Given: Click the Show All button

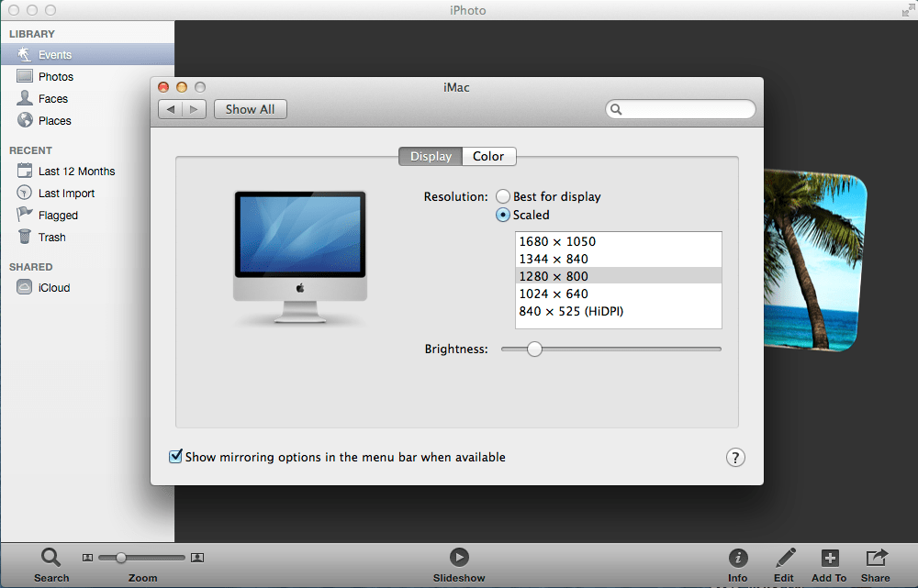Looking at the screenshot, I should (250, 108).
